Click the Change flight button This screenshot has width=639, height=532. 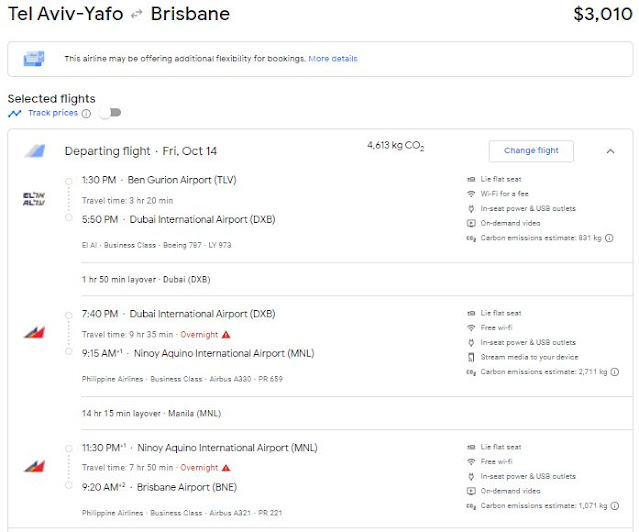(x=531, y=151)
